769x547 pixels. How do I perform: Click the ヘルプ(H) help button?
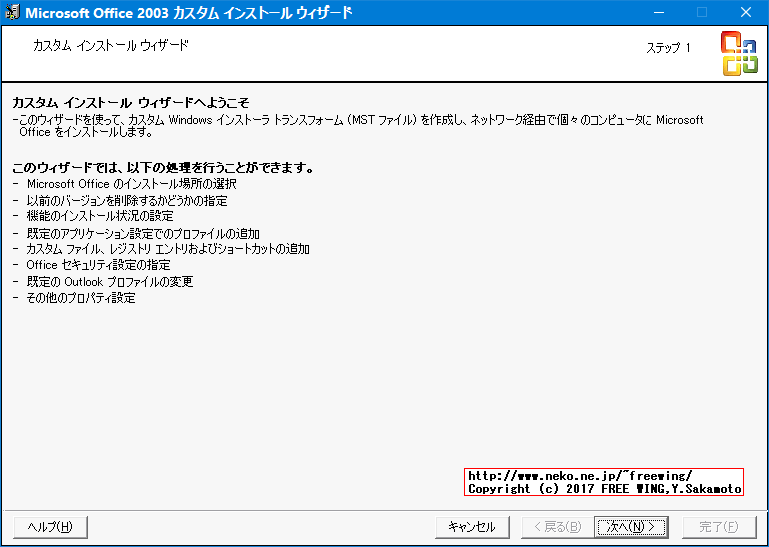[x=51, y=527]
